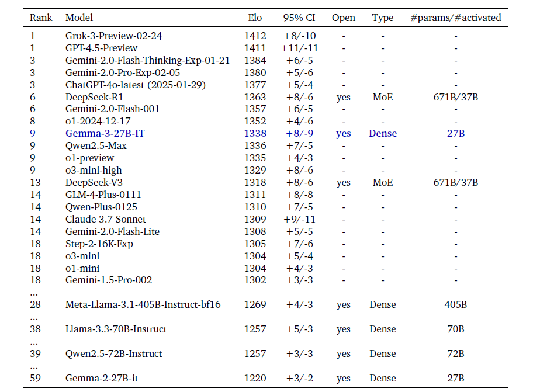
Task: Select the highlighted Gemma-3-27B-IT model name
Action: (x=105, y=134)
